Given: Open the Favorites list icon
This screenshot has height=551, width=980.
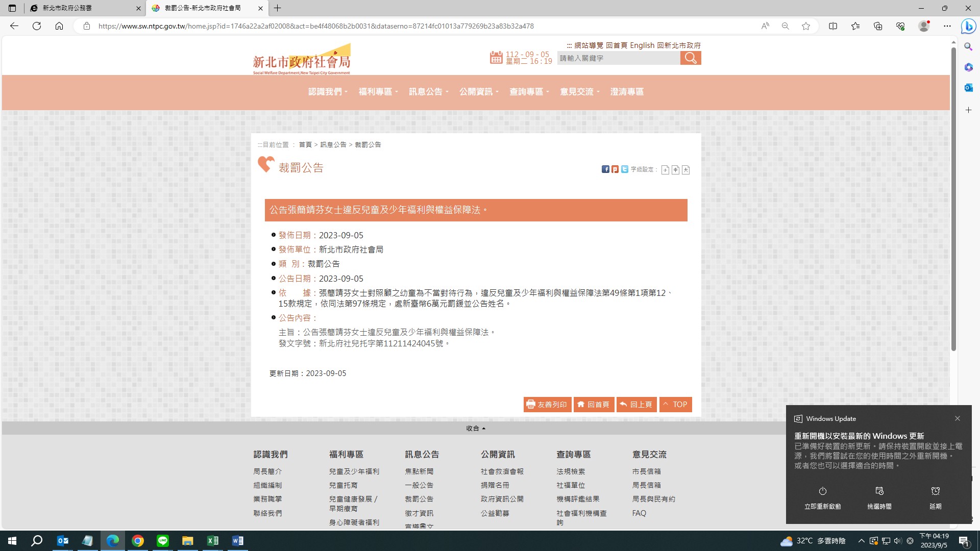Looking at the screenshot, I should pos(855,26).
